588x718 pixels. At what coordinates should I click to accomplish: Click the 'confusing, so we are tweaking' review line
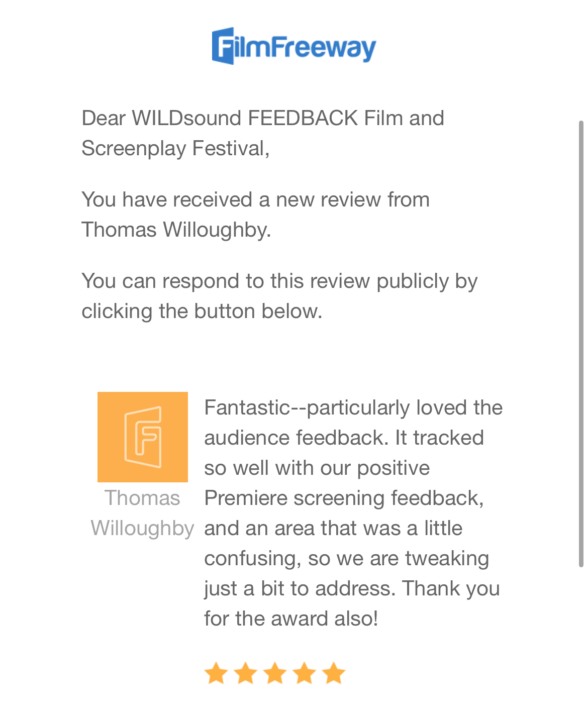click(x=347, y=558)
